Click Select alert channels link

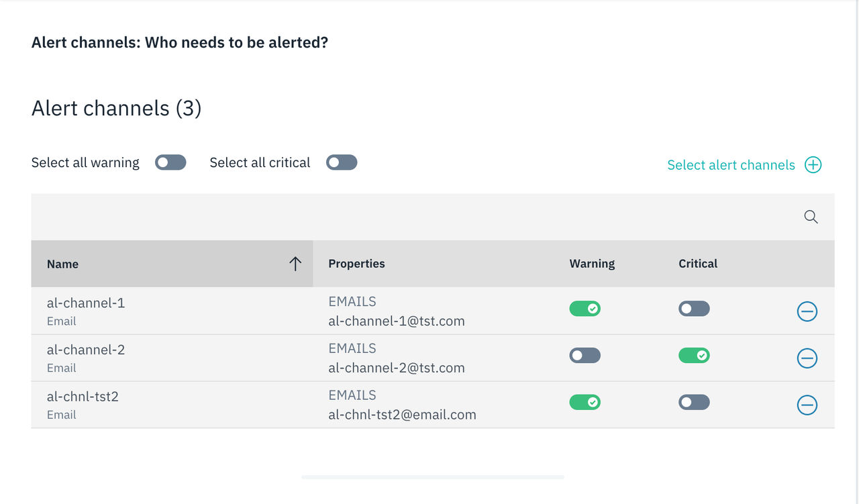tap(731, 165)
